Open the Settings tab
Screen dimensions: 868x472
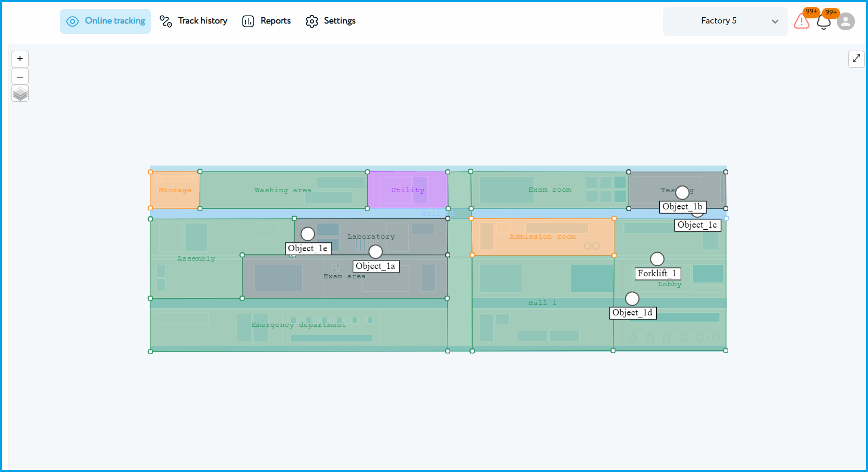[x=331, y=21]
